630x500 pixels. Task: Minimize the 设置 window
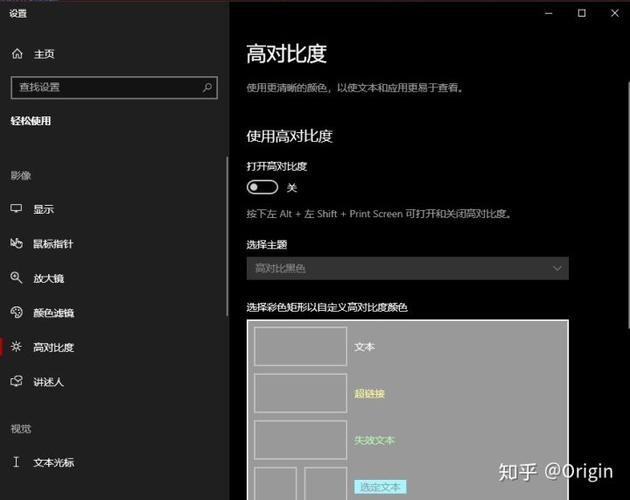point(548,13)
